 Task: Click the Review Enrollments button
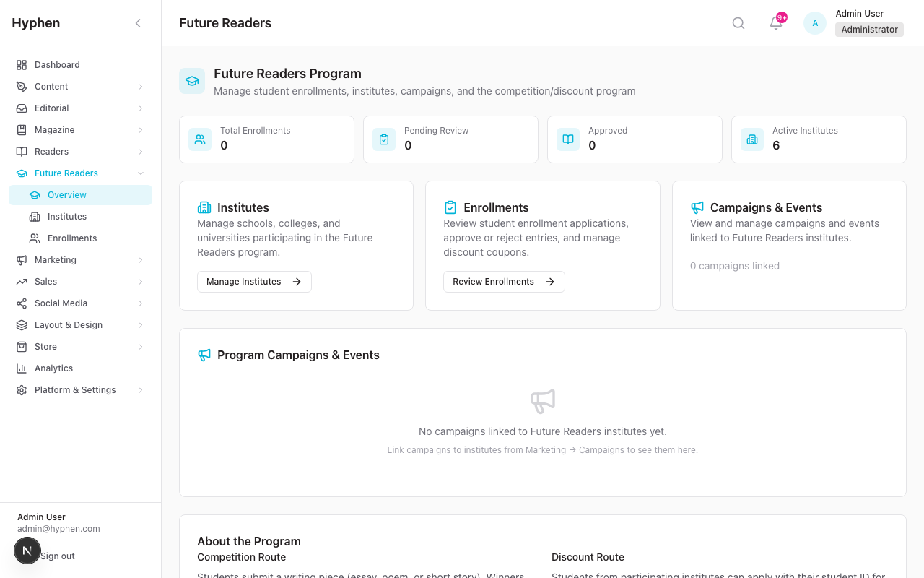pyautogui.click(x=504, y=282)
